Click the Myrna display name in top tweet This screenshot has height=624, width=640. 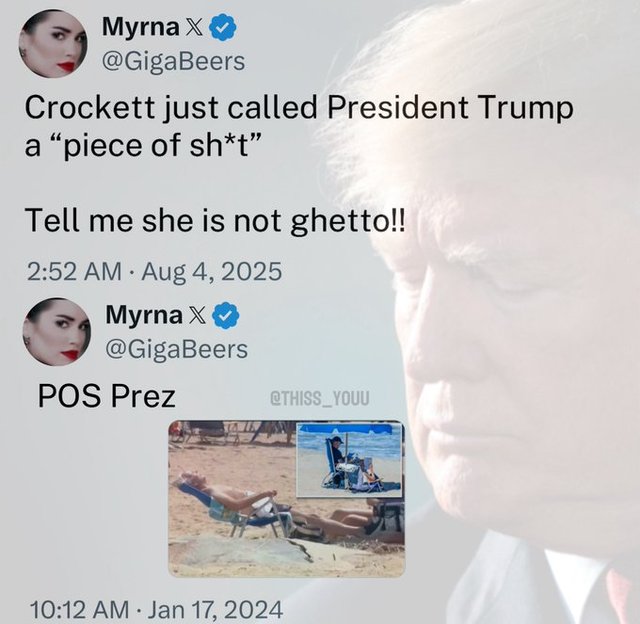[140, 28]
